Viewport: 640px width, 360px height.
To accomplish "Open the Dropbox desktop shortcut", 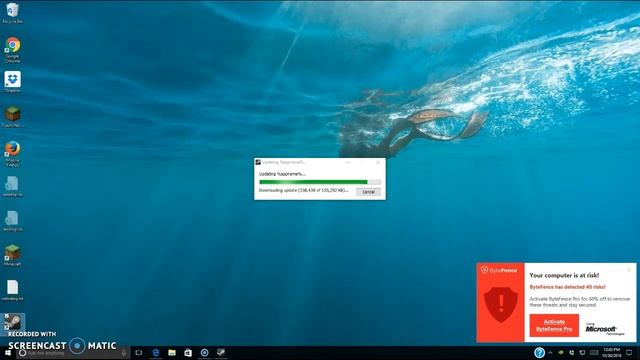I will click(12, 82).
